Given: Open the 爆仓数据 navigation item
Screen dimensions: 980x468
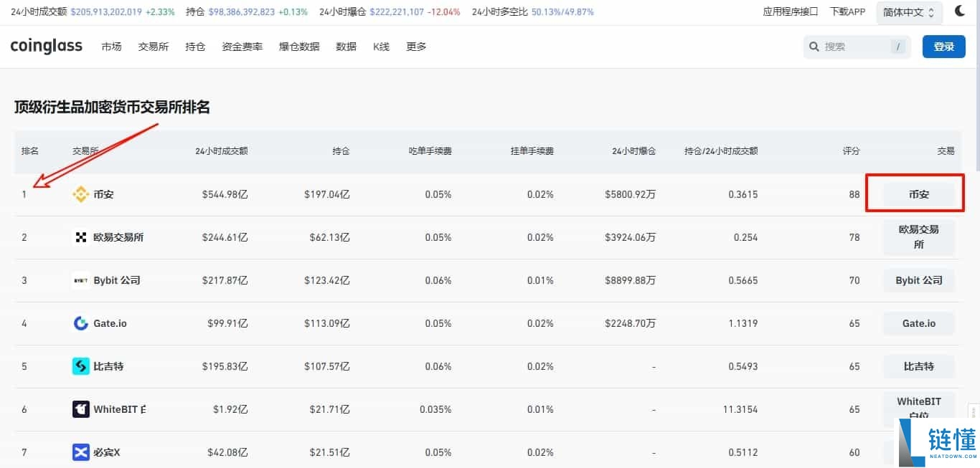Looking at the screenshot, I should pyautogui.click(x=298, y=46).
